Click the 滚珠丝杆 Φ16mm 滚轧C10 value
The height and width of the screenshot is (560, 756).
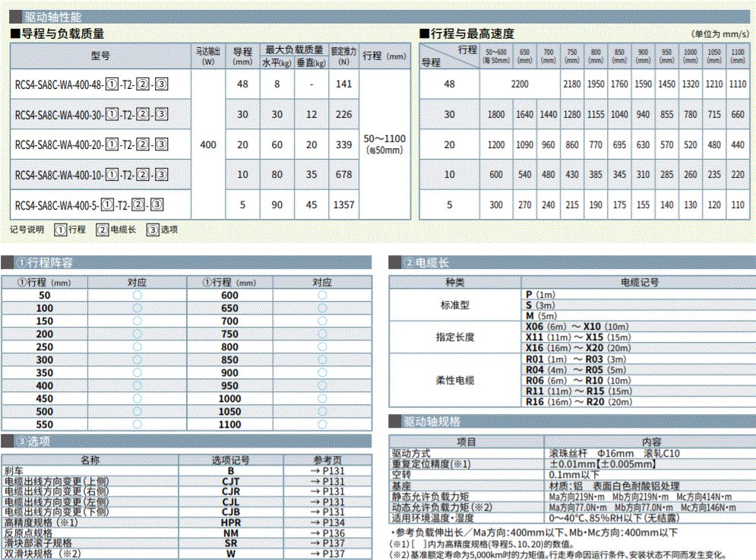[x=614, y=454]
